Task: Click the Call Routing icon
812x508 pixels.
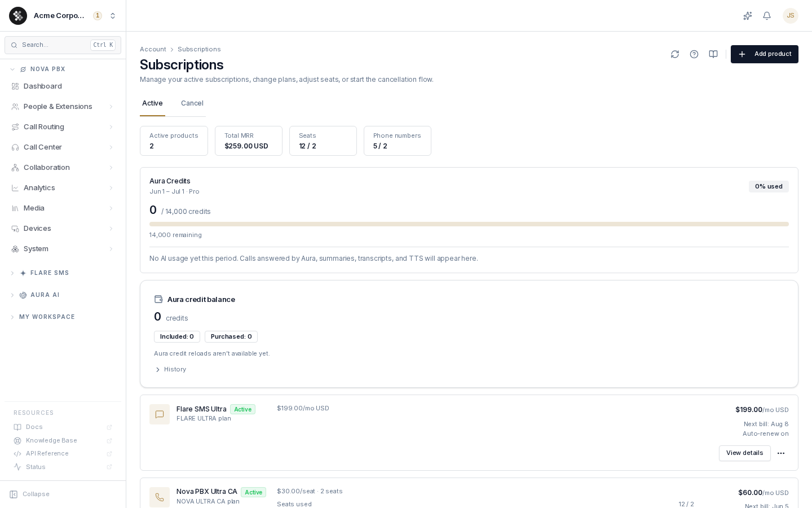Action: [15, 127]
